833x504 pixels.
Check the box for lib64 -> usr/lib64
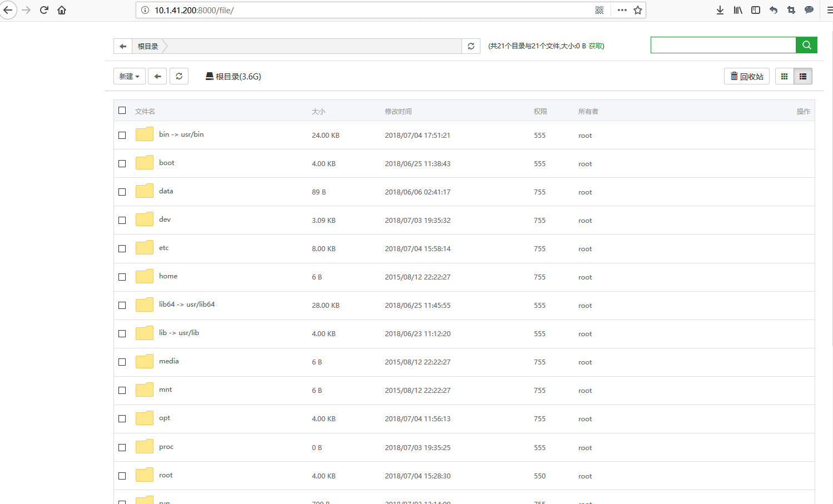click(x=122, y=305)
